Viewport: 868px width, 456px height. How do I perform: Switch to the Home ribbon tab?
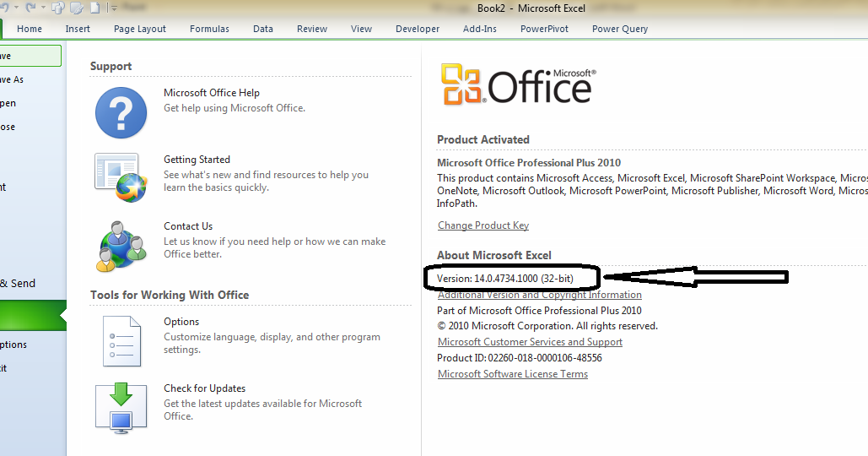click(x=30, y=29)
